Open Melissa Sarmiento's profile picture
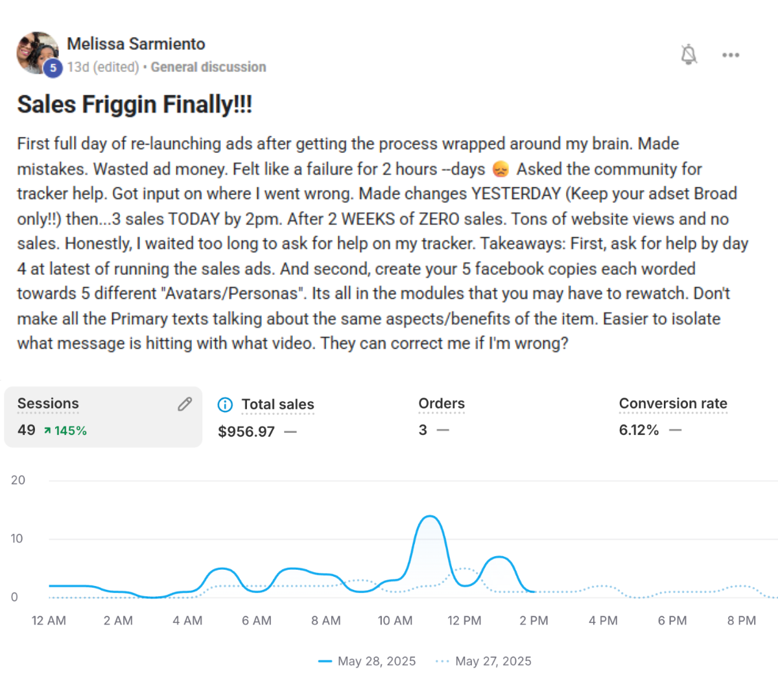 tap(37, 53)
